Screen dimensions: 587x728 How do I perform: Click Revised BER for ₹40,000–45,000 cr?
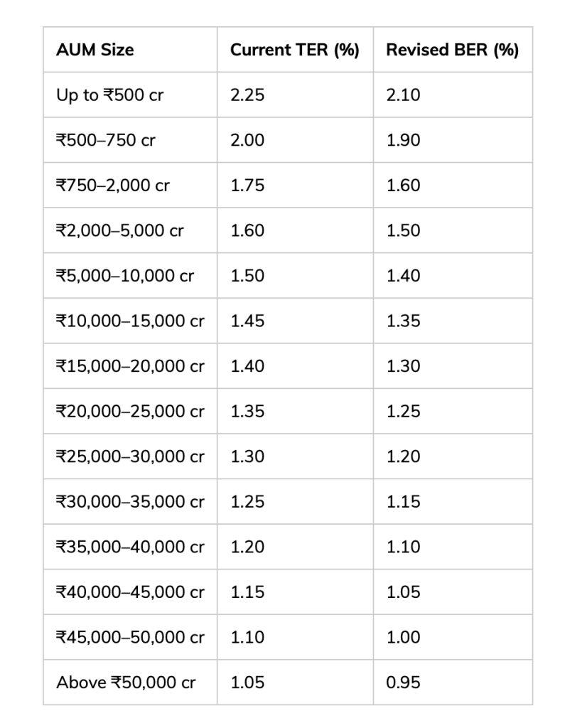(403, 592)
